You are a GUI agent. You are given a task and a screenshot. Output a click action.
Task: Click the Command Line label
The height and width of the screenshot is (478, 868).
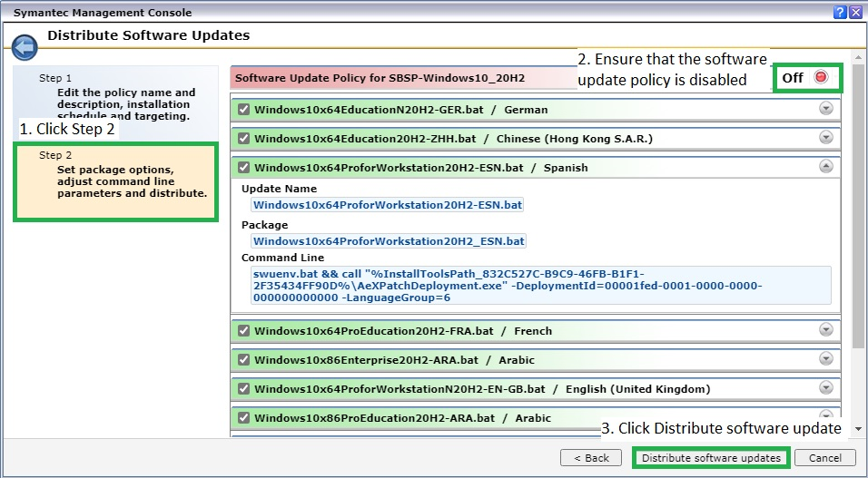[283, 258]
